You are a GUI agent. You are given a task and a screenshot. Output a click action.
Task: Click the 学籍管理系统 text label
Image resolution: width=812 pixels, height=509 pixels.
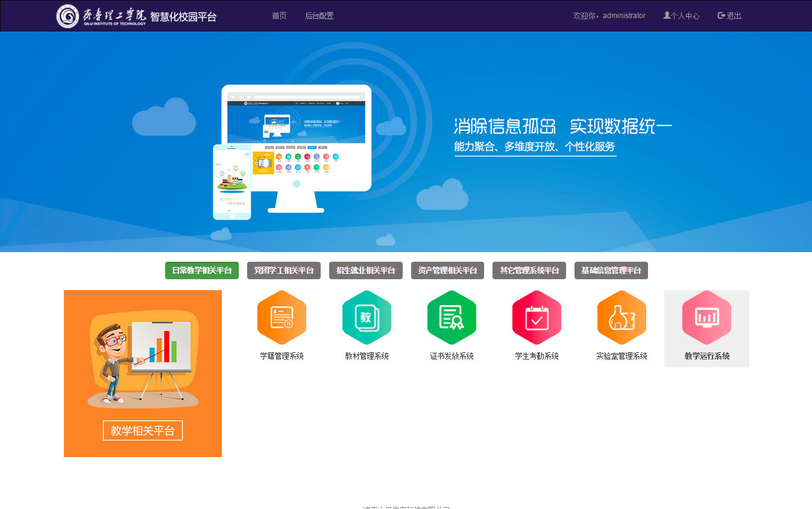[282, 356]
